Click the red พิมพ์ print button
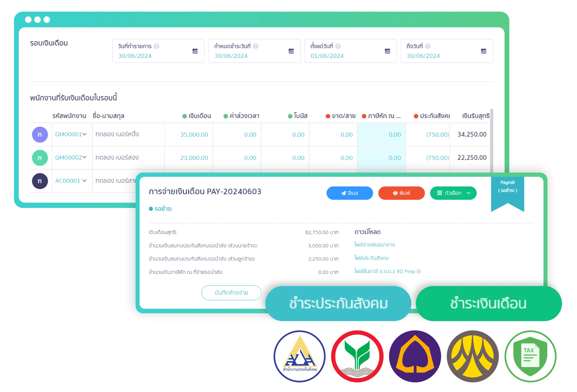Screen dimensions: 577x392 coord(401,193)
